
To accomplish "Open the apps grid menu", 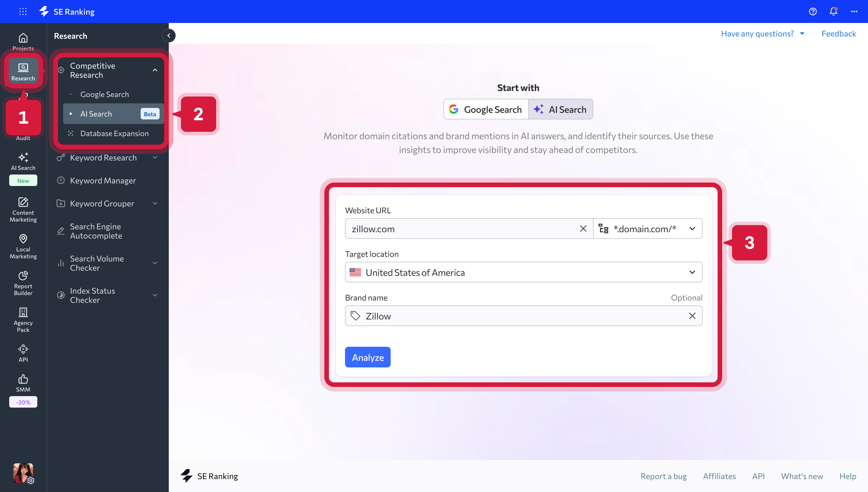I will [23, 11].
